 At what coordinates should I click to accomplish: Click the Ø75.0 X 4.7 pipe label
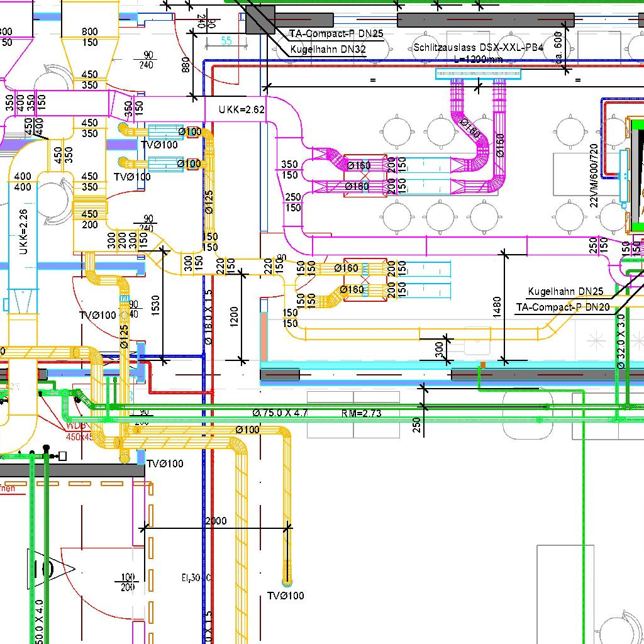pos(280,413)
